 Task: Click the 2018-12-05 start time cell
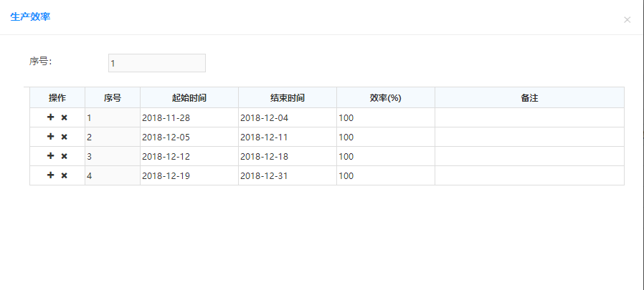point(189,137)
